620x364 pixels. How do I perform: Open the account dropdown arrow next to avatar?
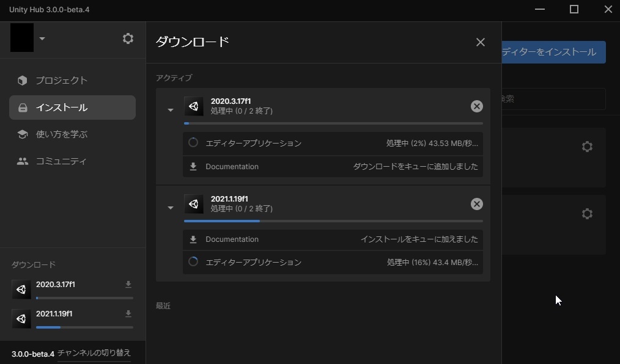pyautogui.click(x=42, y=38)
